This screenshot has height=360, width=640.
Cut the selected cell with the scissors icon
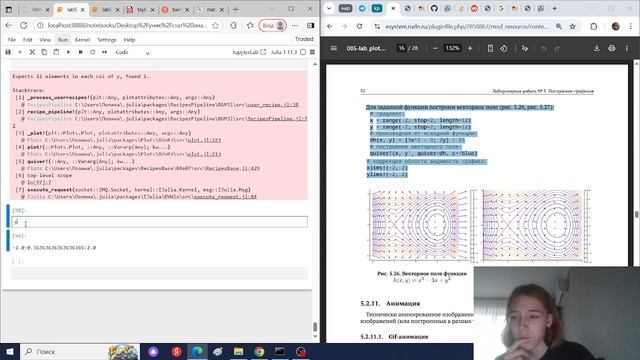pos(32,52)
